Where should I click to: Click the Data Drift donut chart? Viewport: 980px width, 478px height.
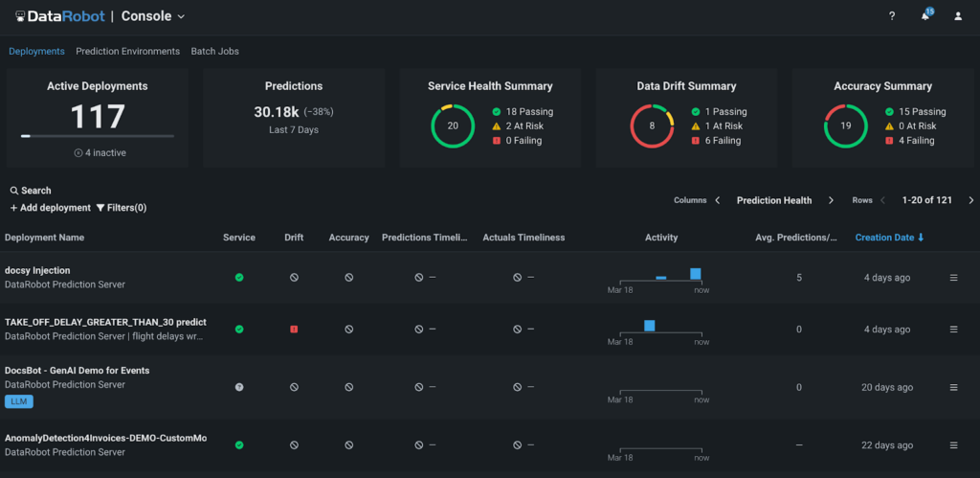652,125
